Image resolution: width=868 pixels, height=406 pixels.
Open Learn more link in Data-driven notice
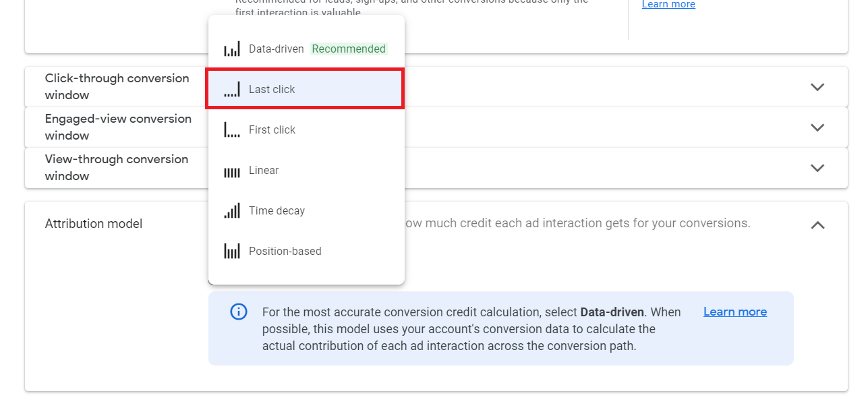pyautogui.click(x=735, y=312)
